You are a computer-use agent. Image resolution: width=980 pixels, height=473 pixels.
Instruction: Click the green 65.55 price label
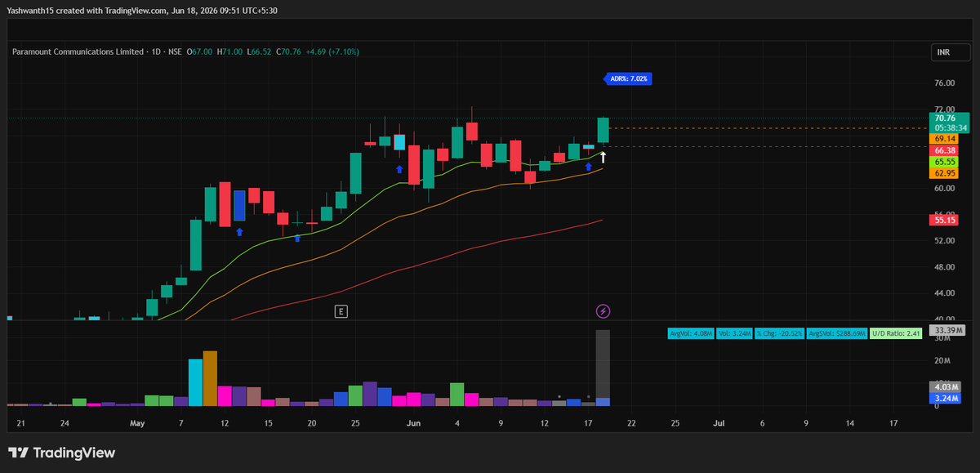(944, 163)
